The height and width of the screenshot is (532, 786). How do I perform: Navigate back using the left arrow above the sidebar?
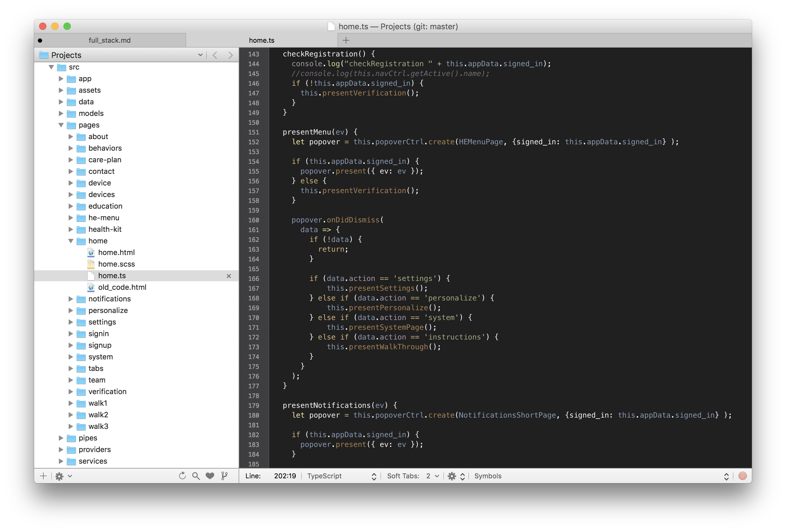[215, 55]
